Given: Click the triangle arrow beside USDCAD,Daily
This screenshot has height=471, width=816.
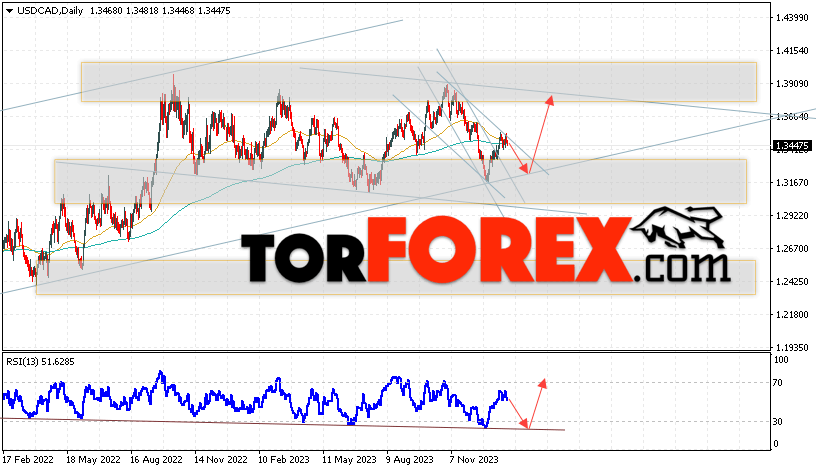Looking at the screenshot, I should pyautogui.click(x=9, y=11).
